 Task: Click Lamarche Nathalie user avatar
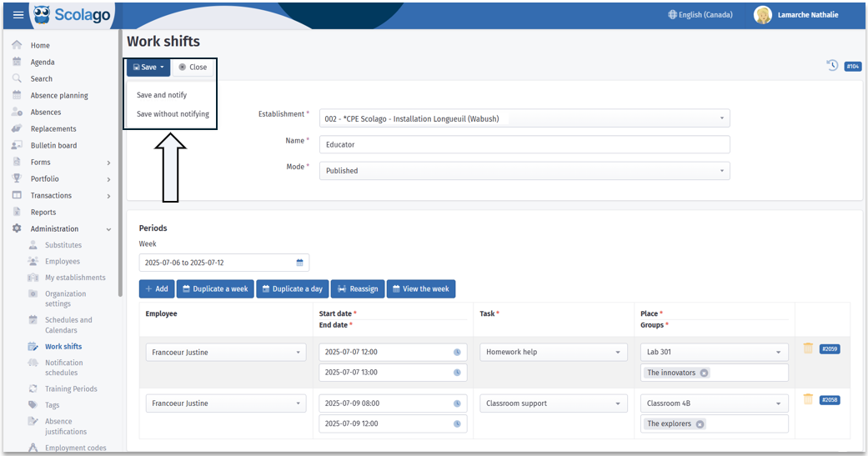click(x=763, y=15)
